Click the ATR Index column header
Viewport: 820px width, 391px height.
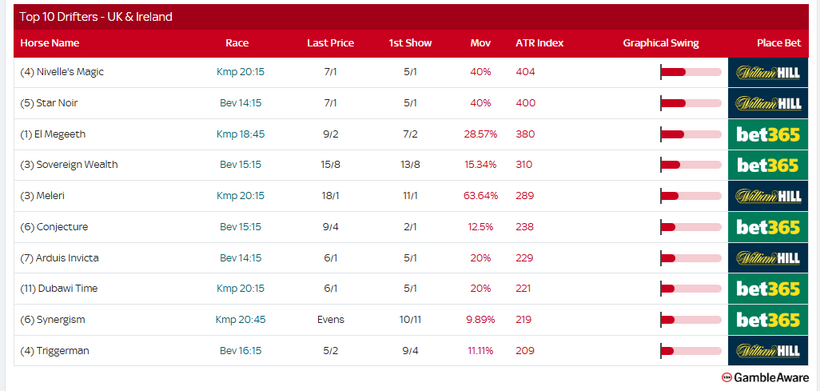point(540,43)
